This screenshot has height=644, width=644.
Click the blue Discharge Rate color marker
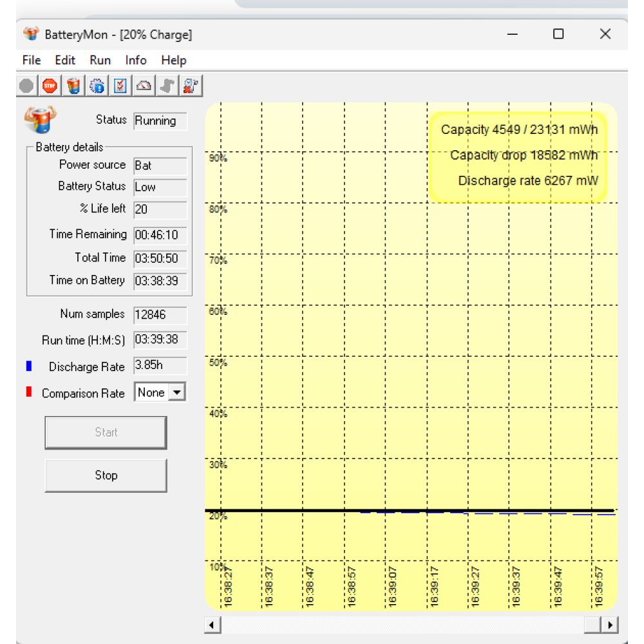(29, 366)
